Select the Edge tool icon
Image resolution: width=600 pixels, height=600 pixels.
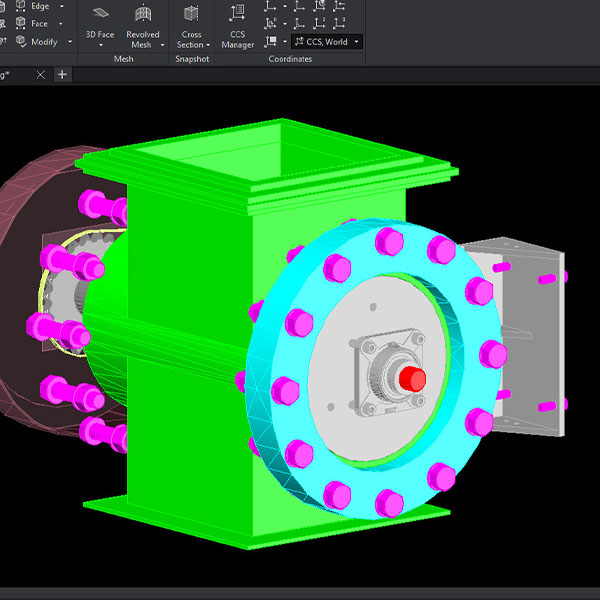click(x=21, y=6)
